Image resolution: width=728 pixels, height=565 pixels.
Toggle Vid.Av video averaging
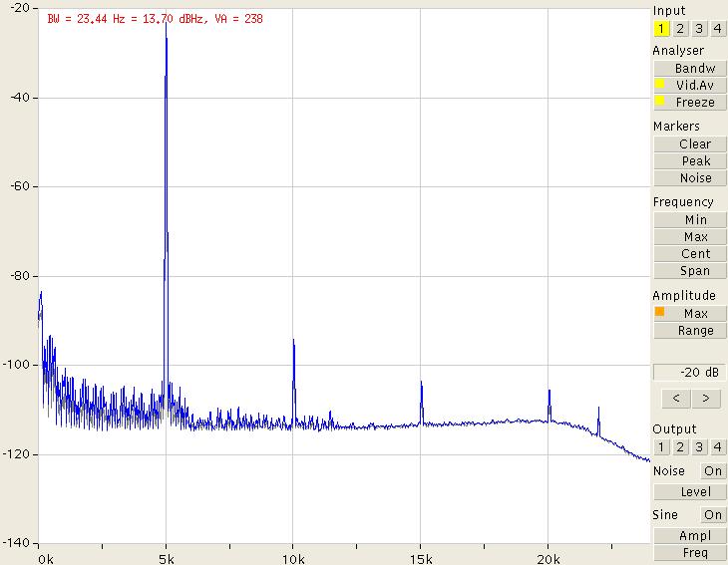pyautogui.click(x=690, y=86)
